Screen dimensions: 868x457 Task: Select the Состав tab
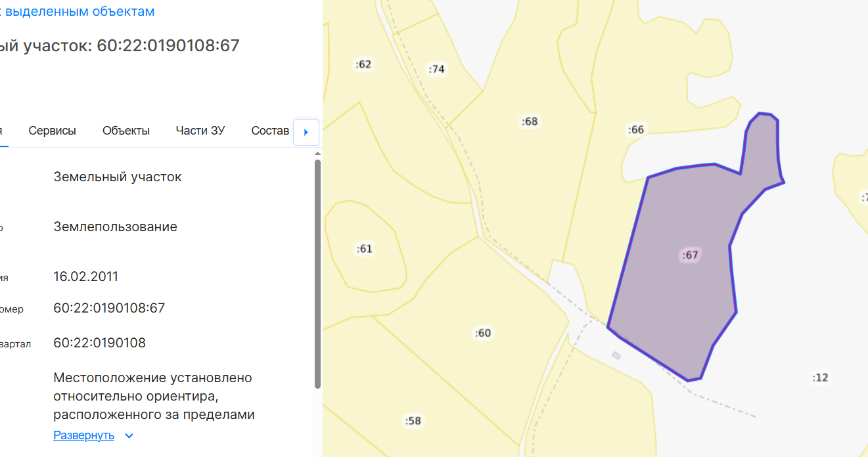point(270,131)
